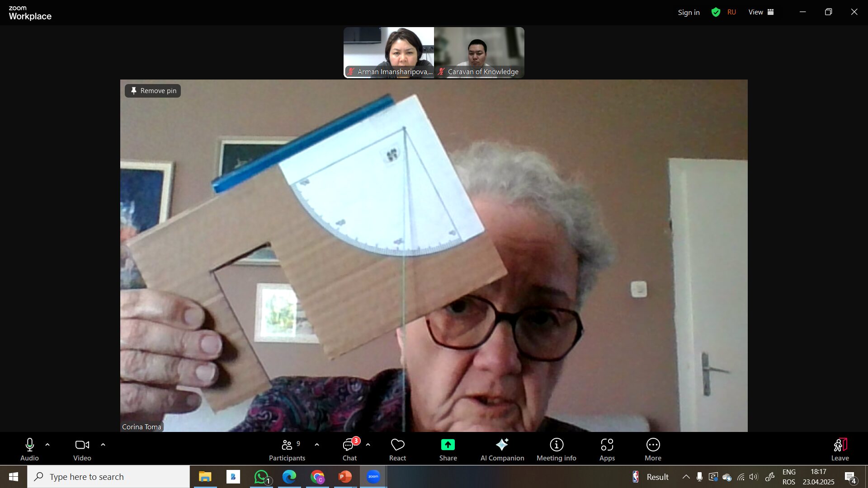
Task: Toggle microphone with Audio button
Action: (29, 450)
